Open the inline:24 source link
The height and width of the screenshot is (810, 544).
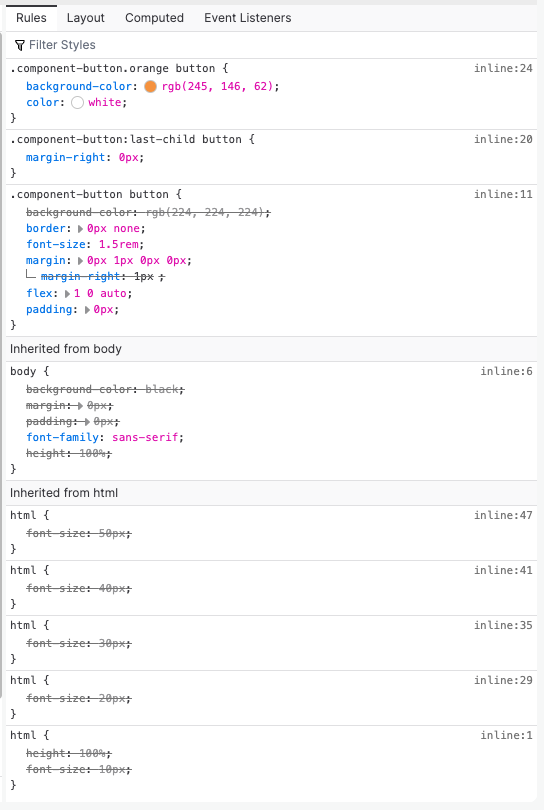(x=503, y=68)
